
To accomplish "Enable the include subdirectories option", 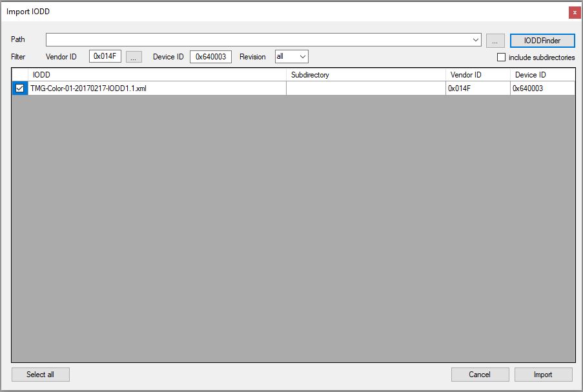I will 501,57.
